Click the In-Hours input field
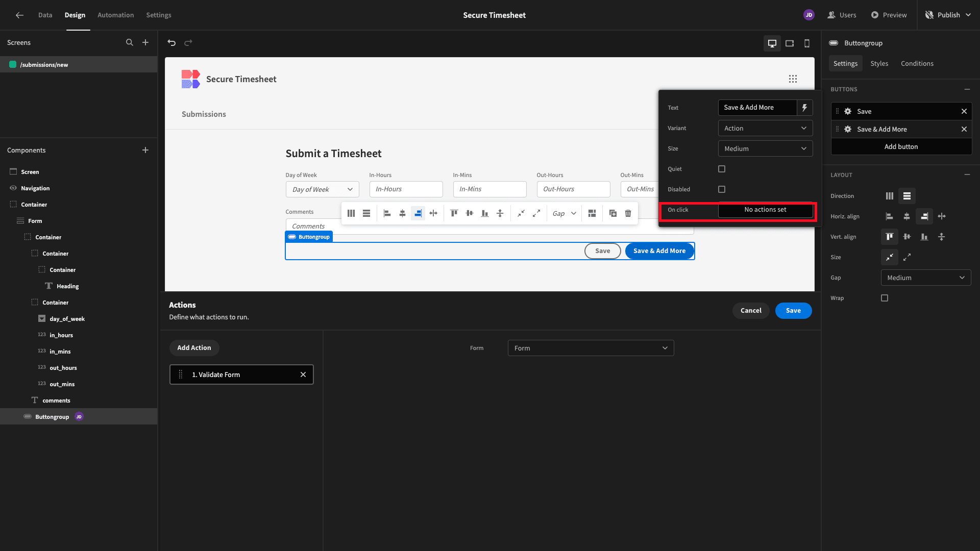This screenshot has height=551, width=980. 406,189
